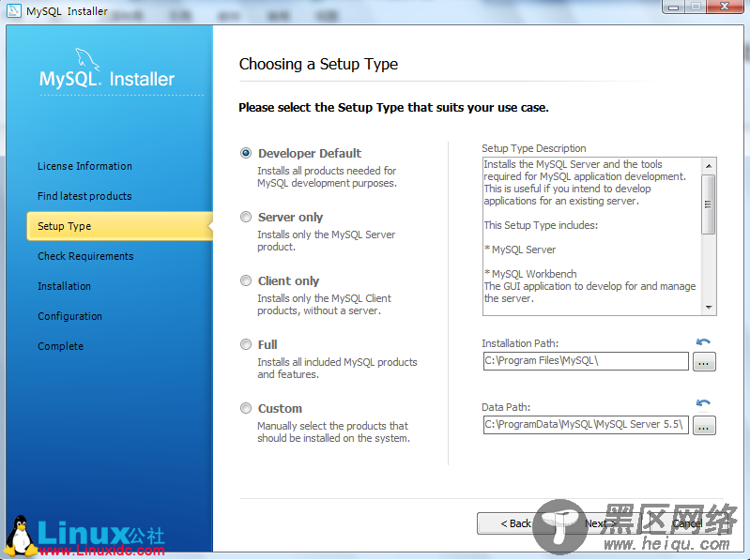The height and width of the screenshot is (560, 750).
Task: Click the 'Installation Path:' label
Action: coord(520,343)
